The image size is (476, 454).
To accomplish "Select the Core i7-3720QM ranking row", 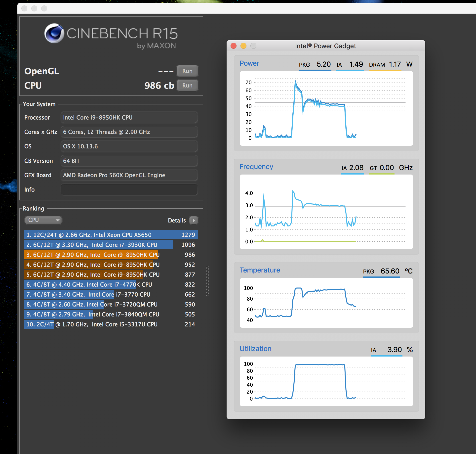I will (x=111, y=305).
